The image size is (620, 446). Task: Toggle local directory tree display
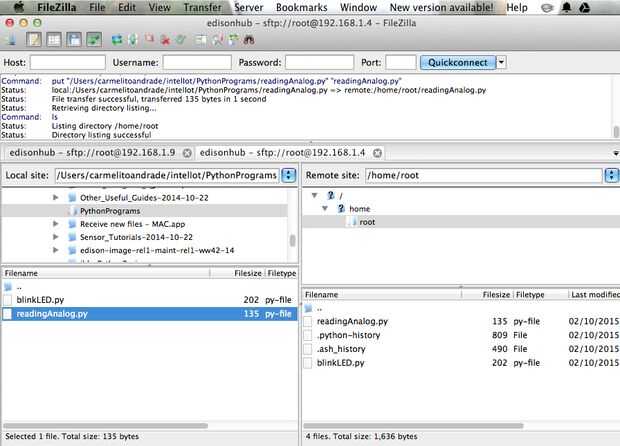click(x=54, y=40)
